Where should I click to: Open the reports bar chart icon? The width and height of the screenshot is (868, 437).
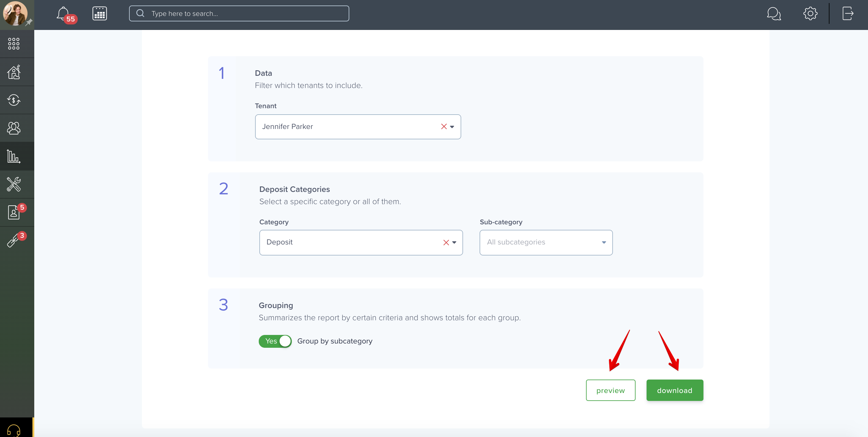click(x=14, y=156)
